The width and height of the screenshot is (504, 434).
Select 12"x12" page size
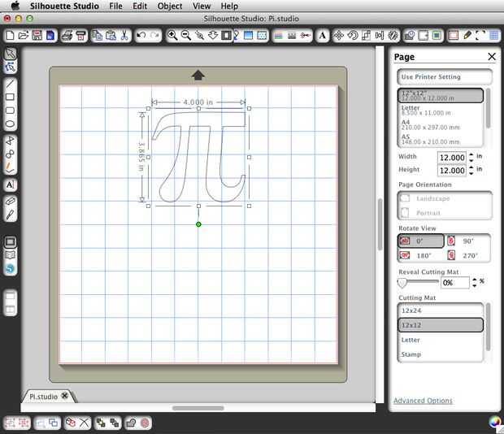(x=440, y=95)
